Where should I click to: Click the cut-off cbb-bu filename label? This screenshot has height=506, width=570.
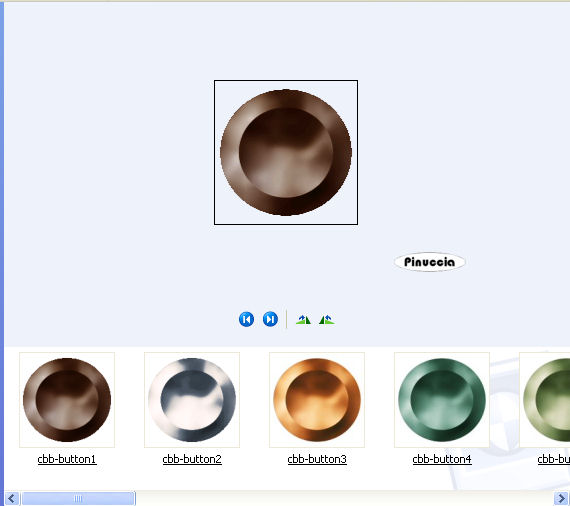point(554,459)
